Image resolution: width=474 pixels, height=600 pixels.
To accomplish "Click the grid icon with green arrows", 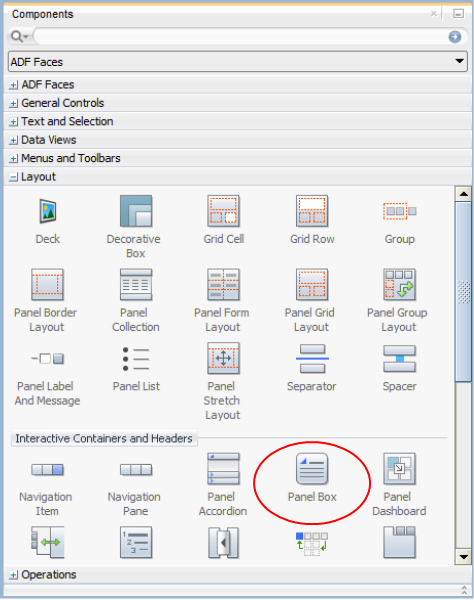I will tap(312, 543).
